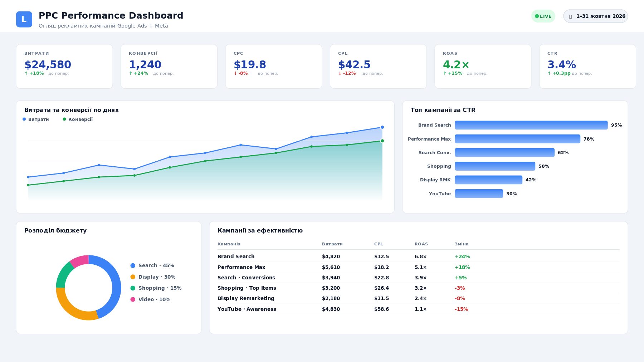Screen dimensions: 644x362
Task: Sort table by ROAS column header
Action: pyautogui.click(x=421, y=244)
